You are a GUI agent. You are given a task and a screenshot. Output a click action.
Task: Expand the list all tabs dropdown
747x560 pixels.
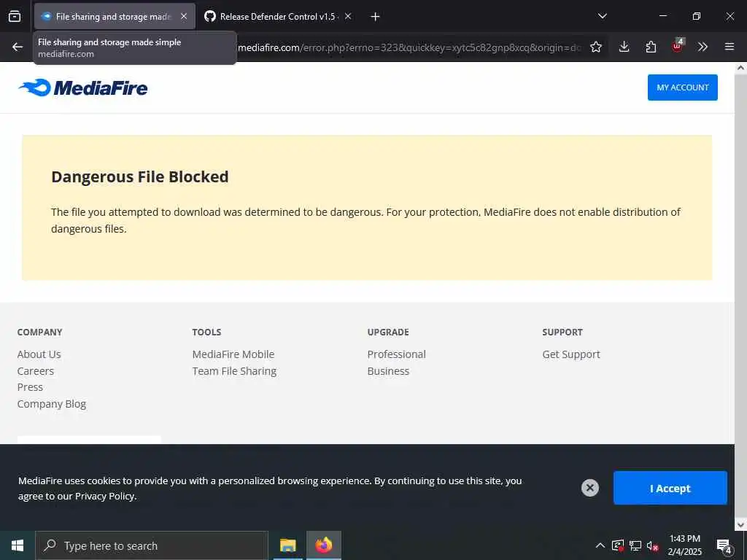(x=602, y=16)
